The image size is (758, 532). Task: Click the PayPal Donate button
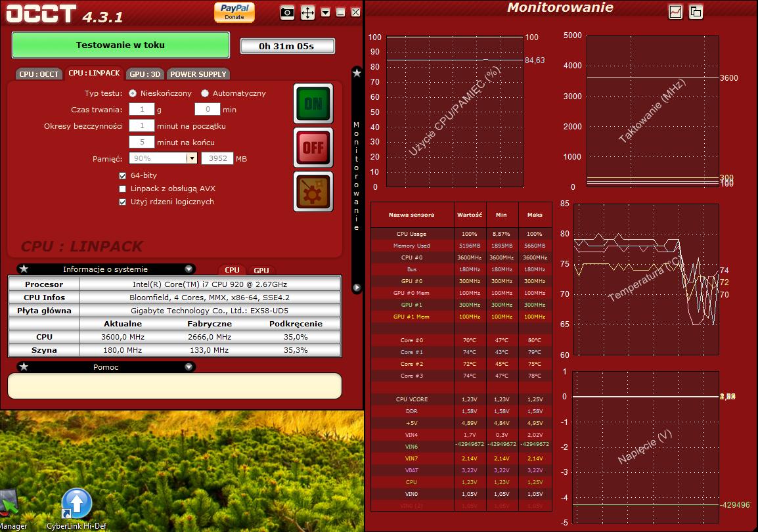(x=234, y=12)
